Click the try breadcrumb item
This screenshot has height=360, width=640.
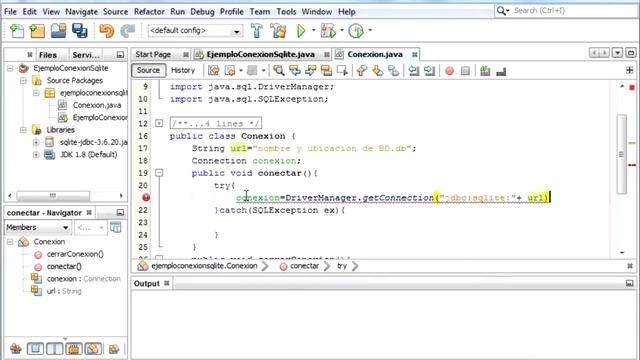[x=342, y=266]
